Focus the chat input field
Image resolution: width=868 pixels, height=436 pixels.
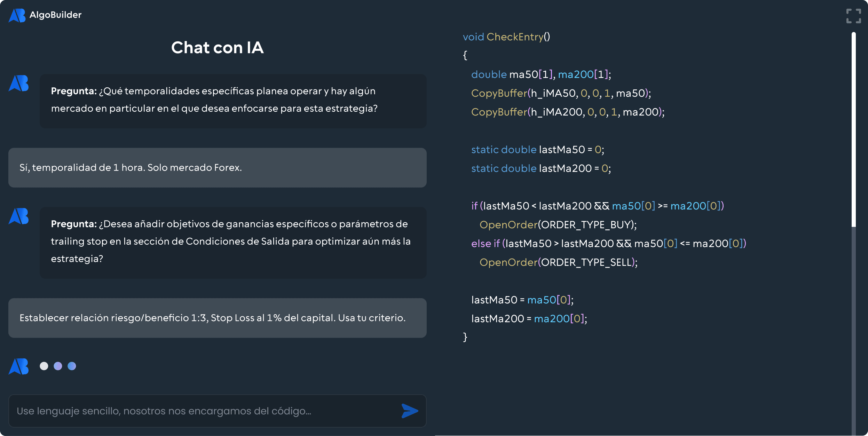click(174, 411)
